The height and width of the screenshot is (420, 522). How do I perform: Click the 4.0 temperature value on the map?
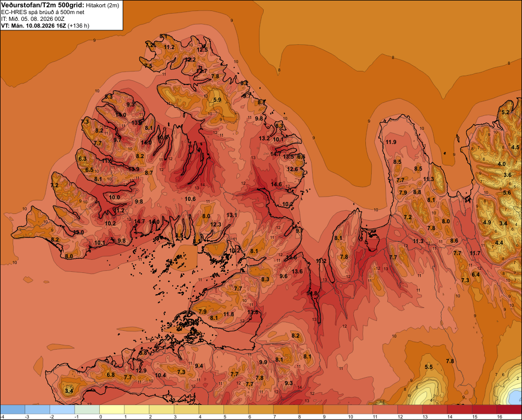coord(501,164)
